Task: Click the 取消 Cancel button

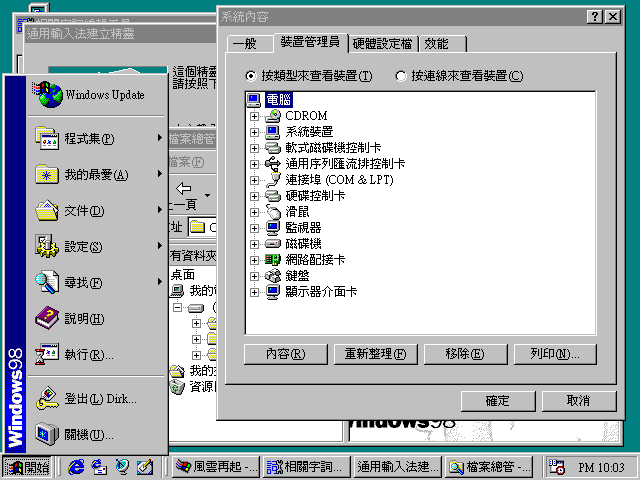Action: point(579,401)
